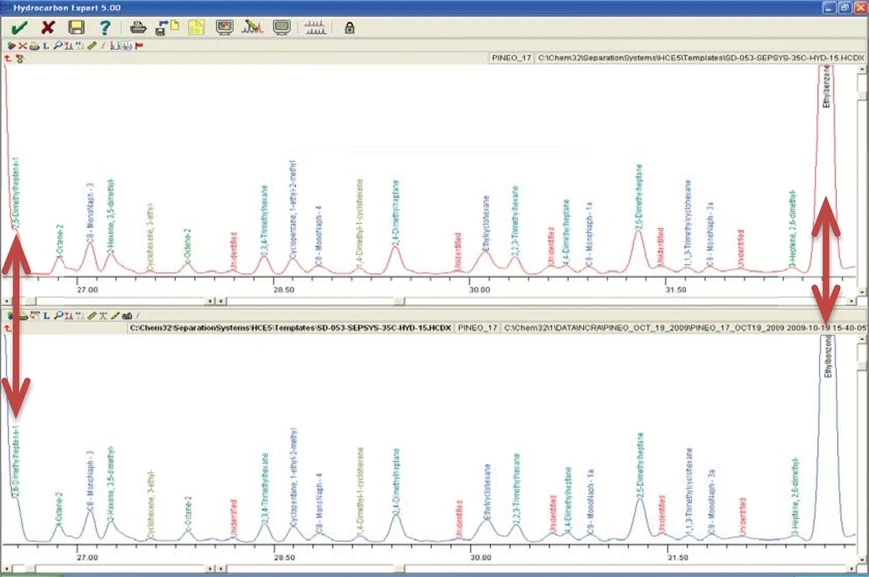Save using the floppy disk icon

76,28
